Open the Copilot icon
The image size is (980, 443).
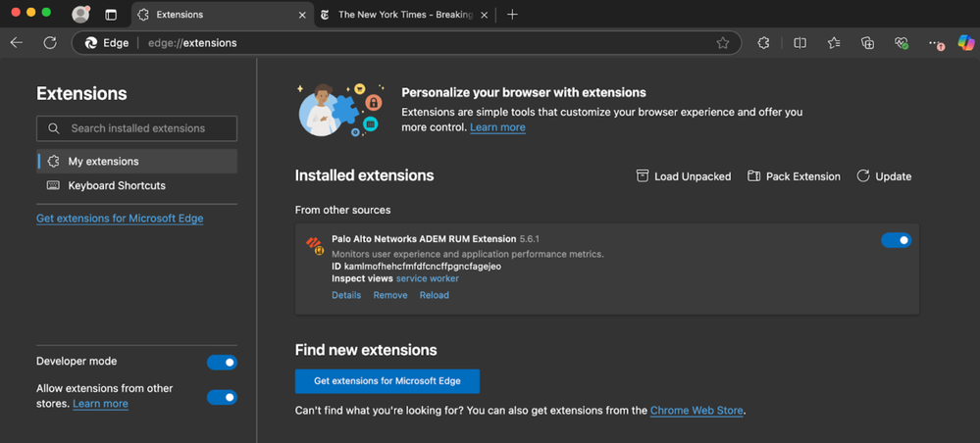click(966, 43)
